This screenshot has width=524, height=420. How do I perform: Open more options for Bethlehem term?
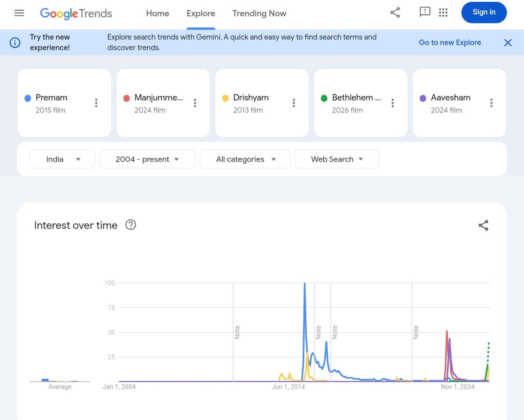point(393,103)
